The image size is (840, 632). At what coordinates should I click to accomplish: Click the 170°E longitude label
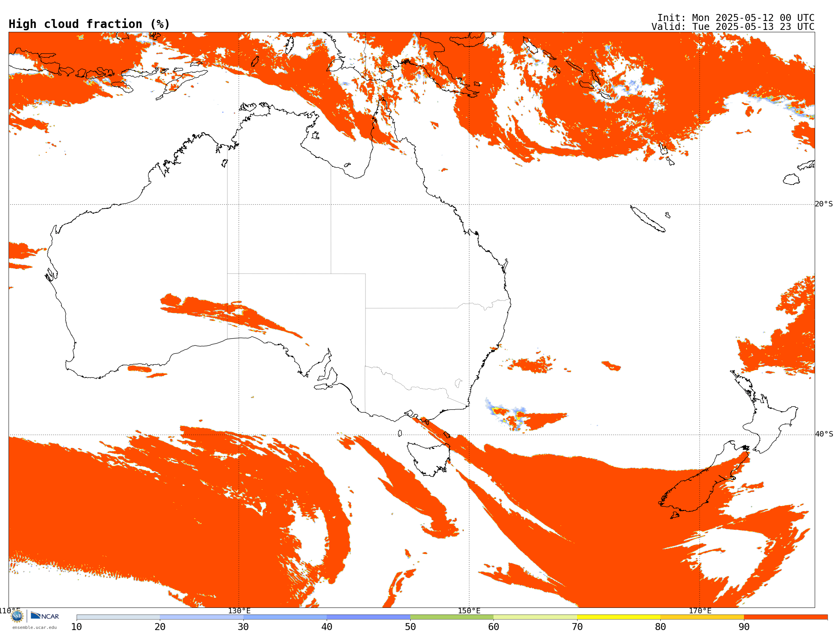(x=700, y=611)
